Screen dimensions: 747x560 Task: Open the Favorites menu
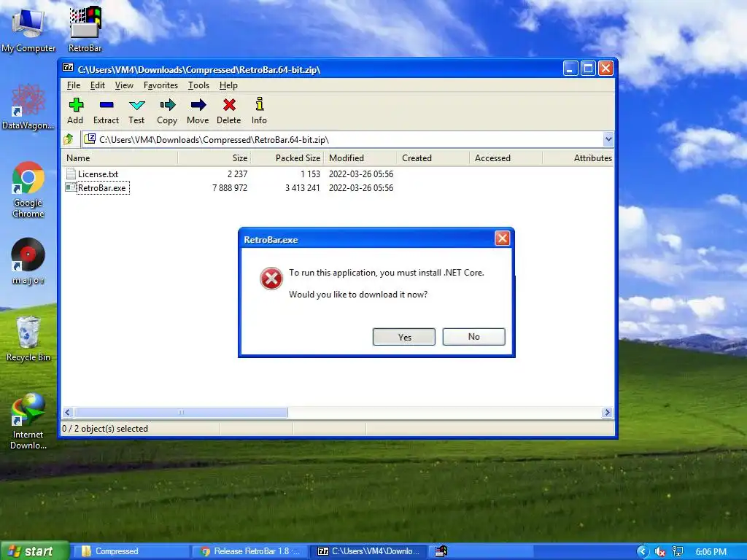(x=160, y=85)
